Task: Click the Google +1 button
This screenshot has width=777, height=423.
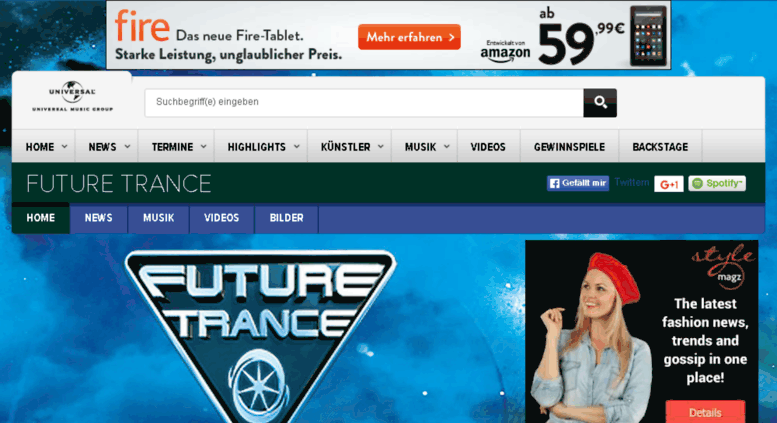Action: 668,184
